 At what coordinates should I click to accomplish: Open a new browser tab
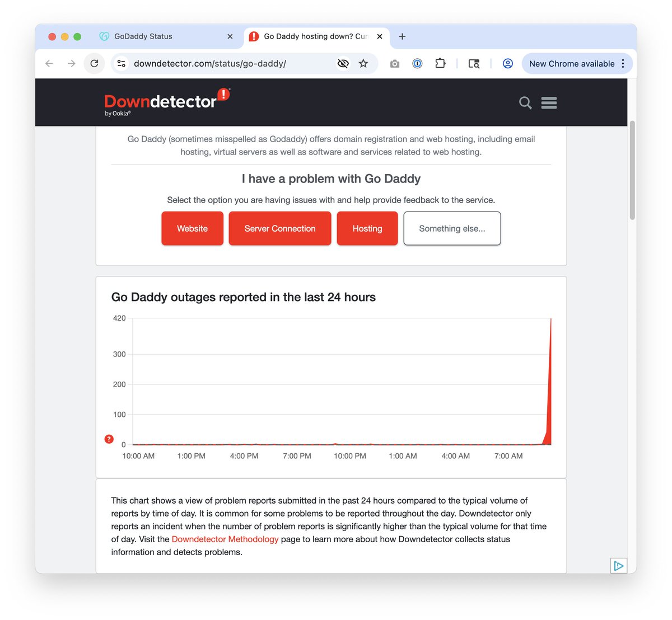click(x=402, y=36)
